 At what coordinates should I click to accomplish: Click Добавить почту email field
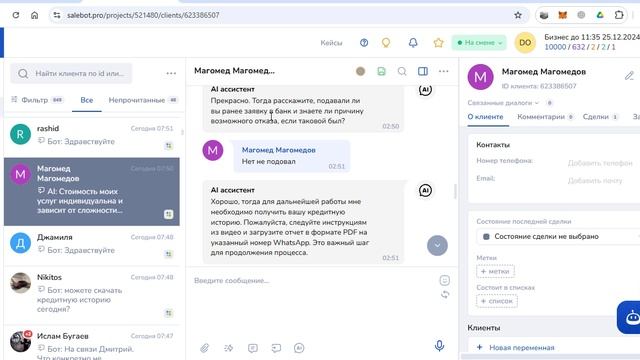click(x=595, y=180)
